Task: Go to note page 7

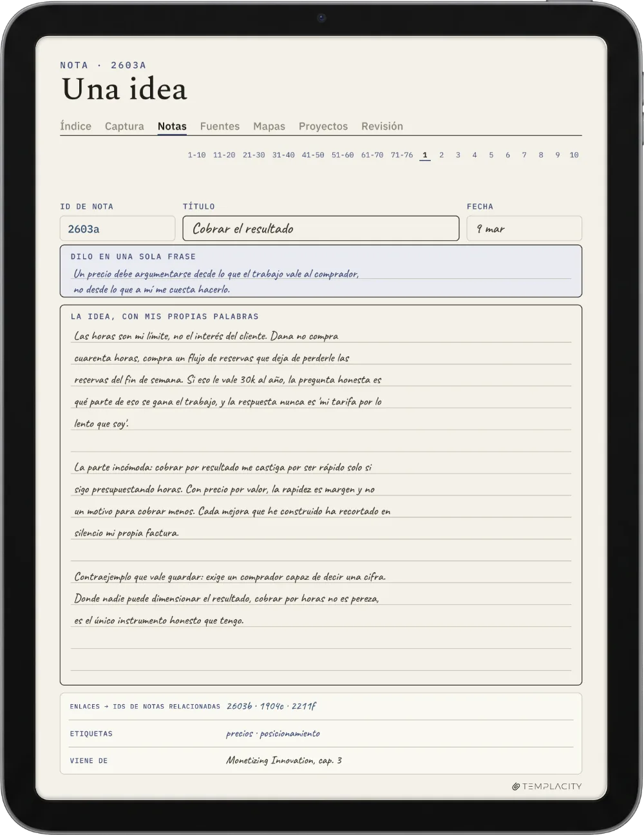Action: coord(524,155)
